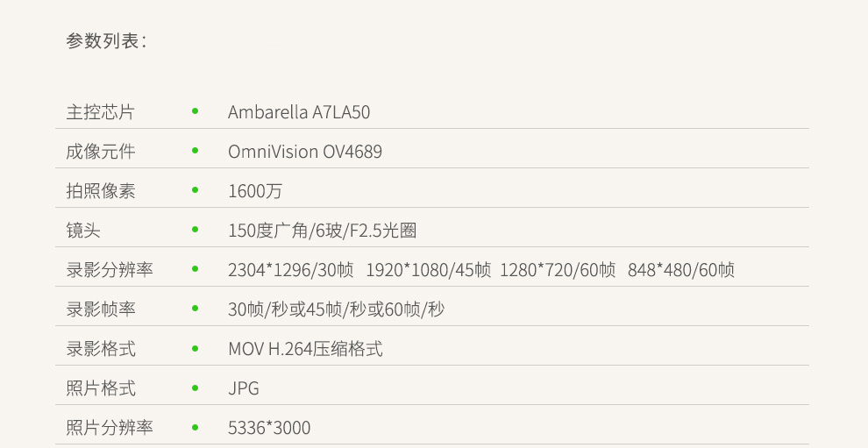
Task: Click green bullet beside 照片格式
Action: 195,388
